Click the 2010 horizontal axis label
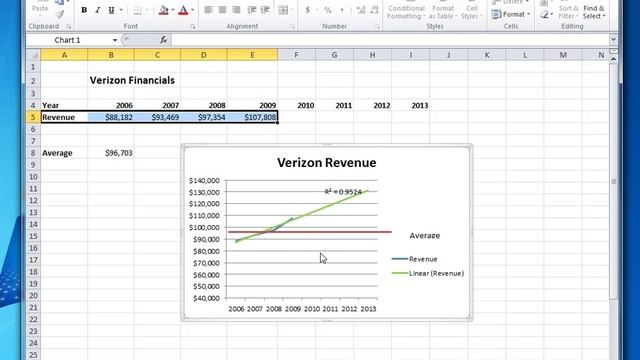Screen dimensions: 640x360 tap(311, 309)
